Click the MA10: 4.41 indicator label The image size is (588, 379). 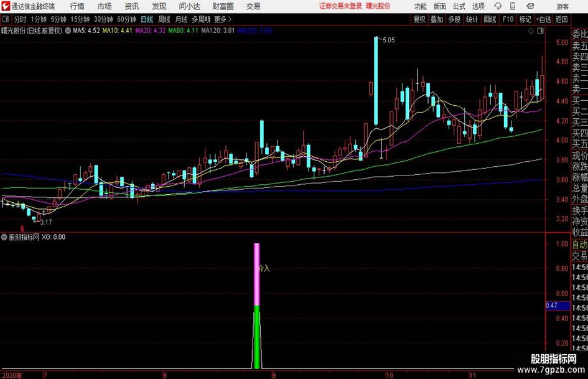click(x=118, y=30)
